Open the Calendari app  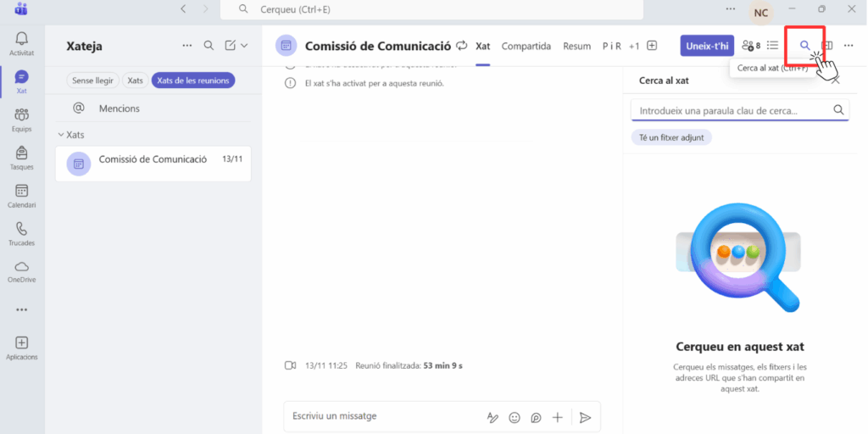21,196
